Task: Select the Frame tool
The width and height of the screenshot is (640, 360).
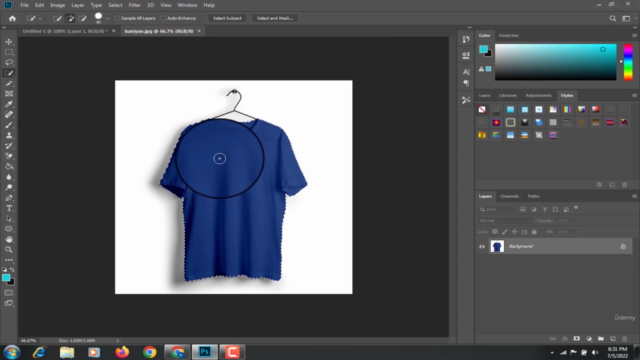Action: pos(9,94)
